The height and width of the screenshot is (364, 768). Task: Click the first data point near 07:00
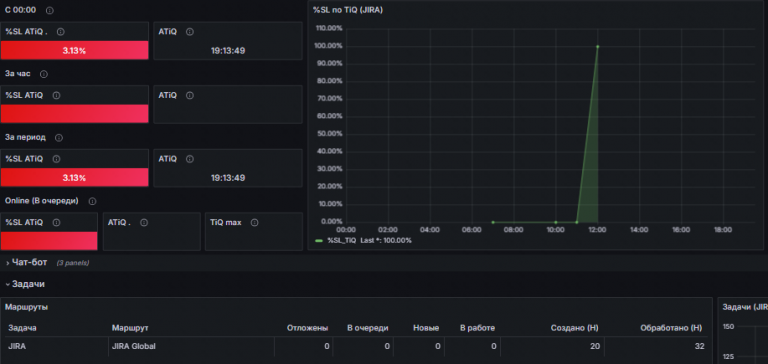(493, 222)
